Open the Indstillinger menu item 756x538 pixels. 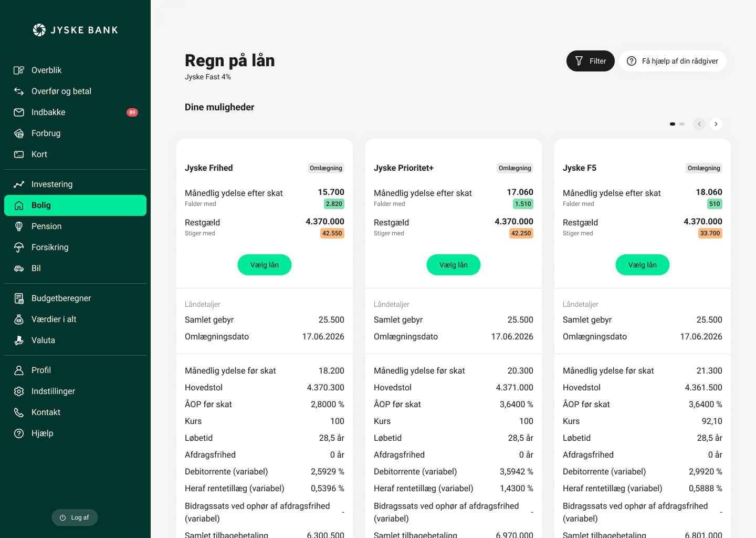[75, 391]
